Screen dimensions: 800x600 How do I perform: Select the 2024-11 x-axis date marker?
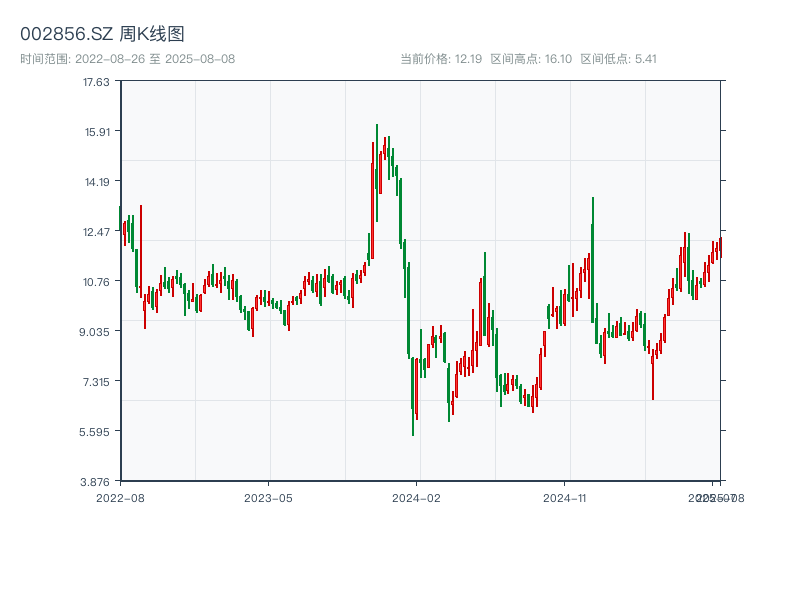click(x=566, y=497)
